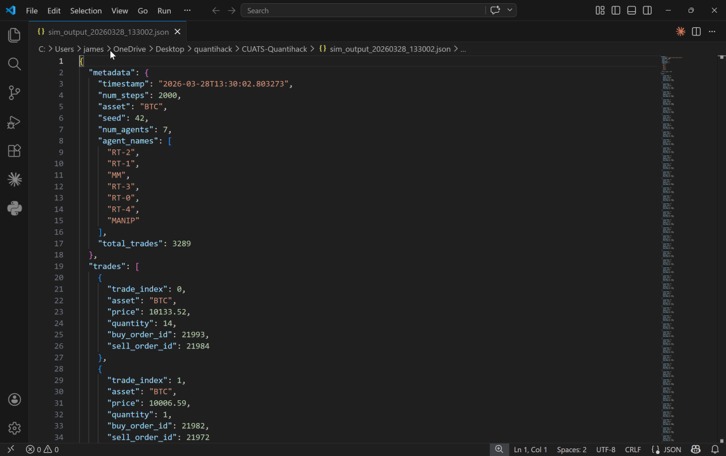726x456 pixels.
Task: Click the zoom magnifier in status bar
Action: tap(499, 450)
